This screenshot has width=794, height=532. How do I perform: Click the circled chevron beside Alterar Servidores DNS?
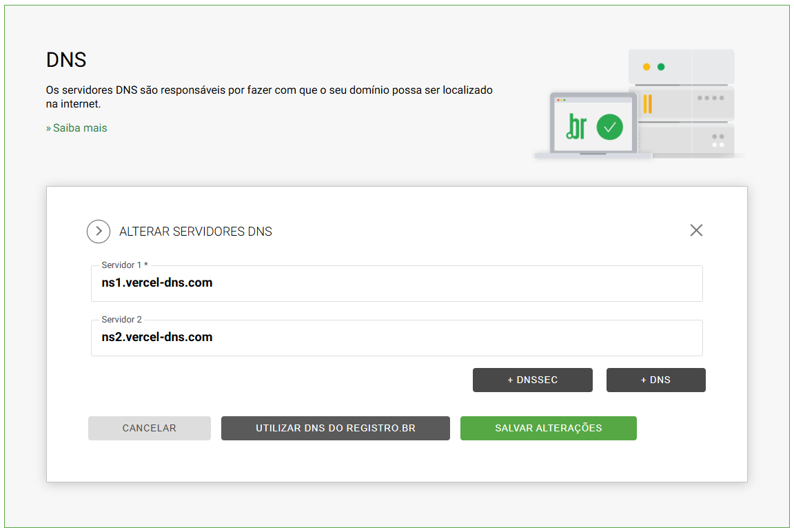click(x=99, y=232)
